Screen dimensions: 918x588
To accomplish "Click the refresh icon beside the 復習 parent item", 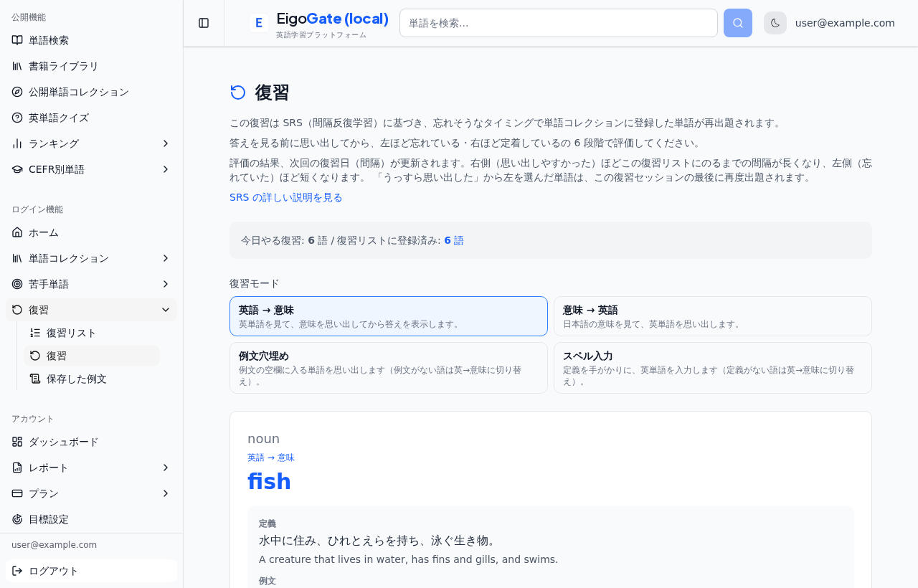I will 17,310.
